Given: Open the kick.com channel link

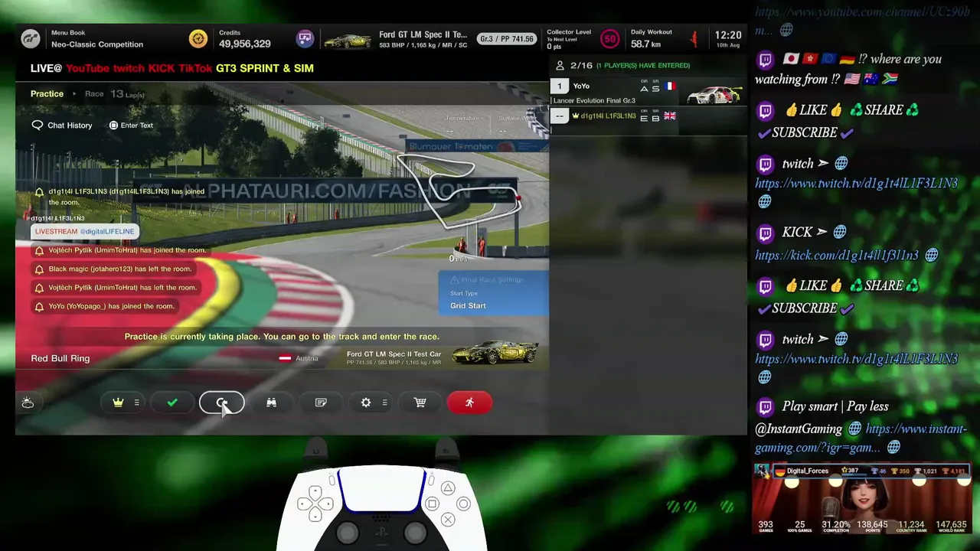Looking at the screenshot, I should click(x=836, y=255).
